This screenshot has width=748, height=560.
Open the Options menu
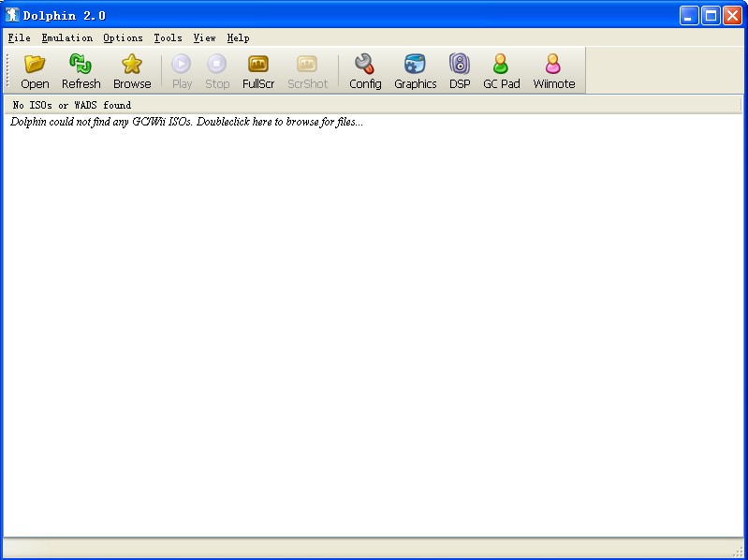point(123,37)
